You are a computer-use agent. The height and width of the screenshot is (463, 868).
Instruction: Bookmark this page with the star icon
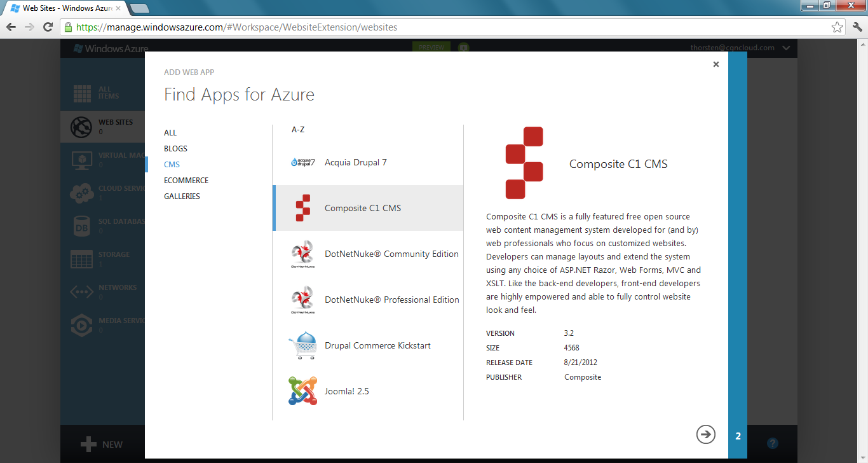pos(837,27)
